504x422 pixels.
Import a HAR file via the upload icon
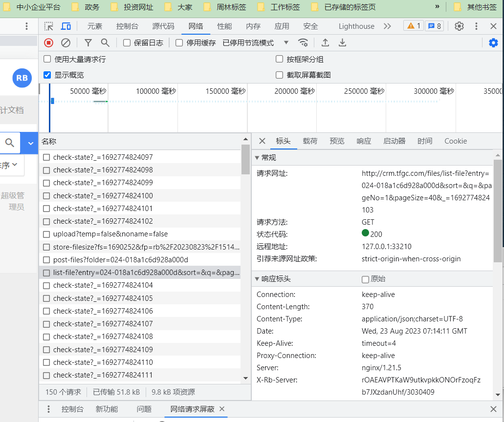(x=325, y=42)
